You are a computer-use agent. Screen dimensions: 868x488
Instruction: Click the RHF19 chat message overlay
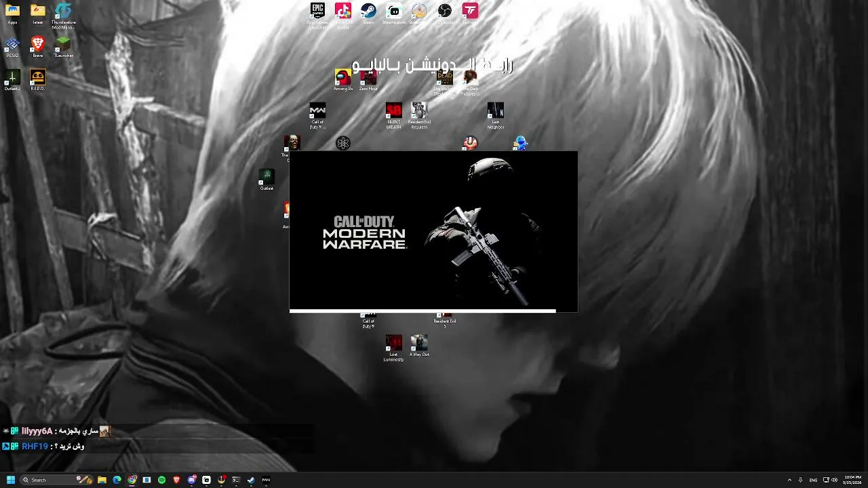point(43,446)
